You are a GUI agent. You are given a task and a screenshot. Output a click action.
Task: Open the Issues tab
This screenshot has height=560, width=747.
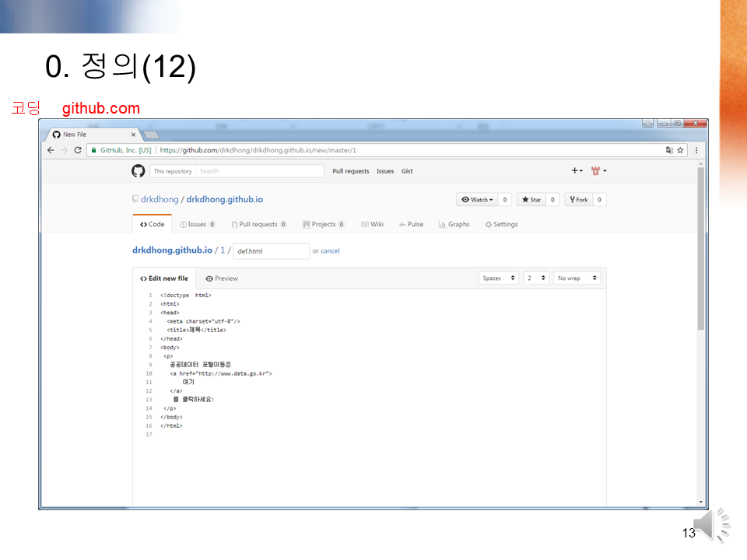point(197,224)
